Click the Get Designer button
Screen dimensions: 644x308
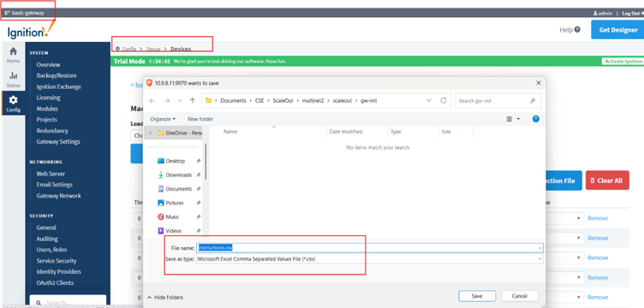tap(617, 30)
